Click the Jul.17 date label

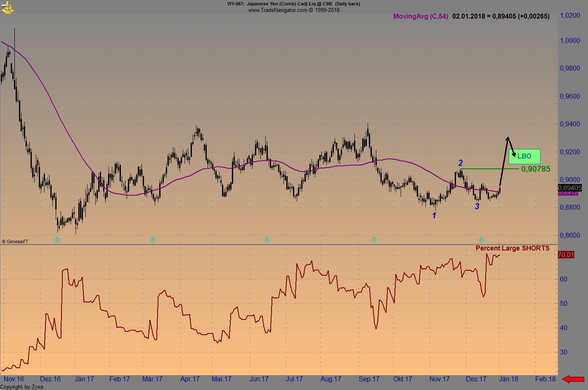click(x=294, y=379)
